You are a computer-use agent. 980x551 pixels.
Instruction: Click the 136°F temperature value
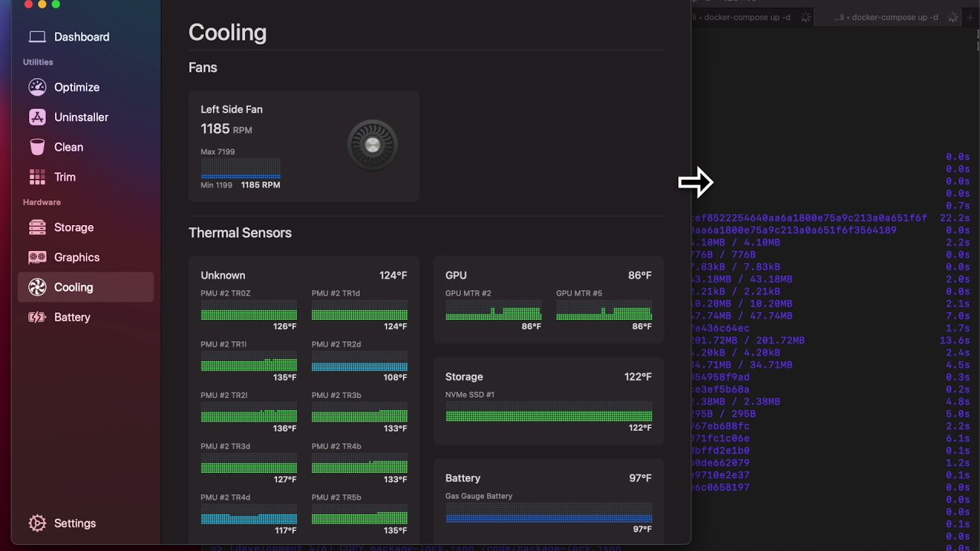tap(285, 429)
